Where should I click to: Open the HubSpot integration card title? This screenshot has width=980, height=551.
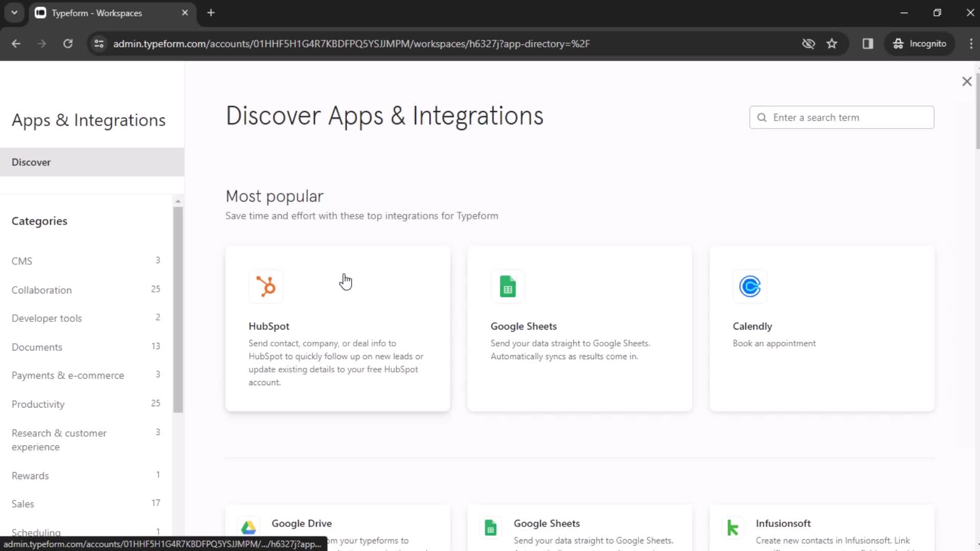click(x=268, y=327)
